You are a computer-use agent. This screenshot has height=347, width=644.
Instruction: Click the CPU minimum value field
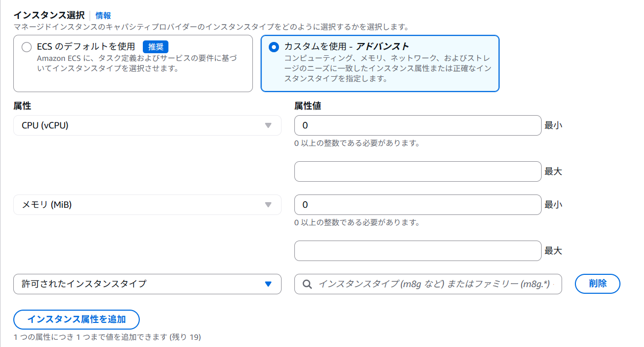click(417, 125)
